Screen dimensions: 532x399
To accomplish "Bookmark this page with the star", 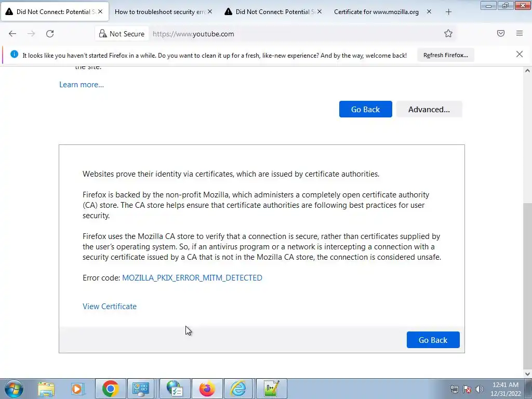I will click(448, 33).
